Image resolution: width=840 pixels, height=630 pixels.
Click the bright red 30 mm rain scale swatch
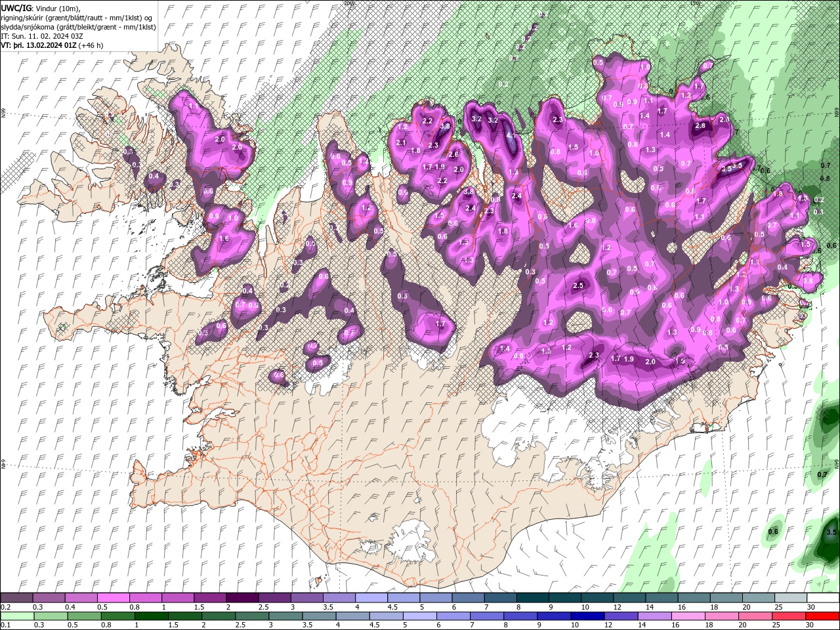tap(822, 616)
